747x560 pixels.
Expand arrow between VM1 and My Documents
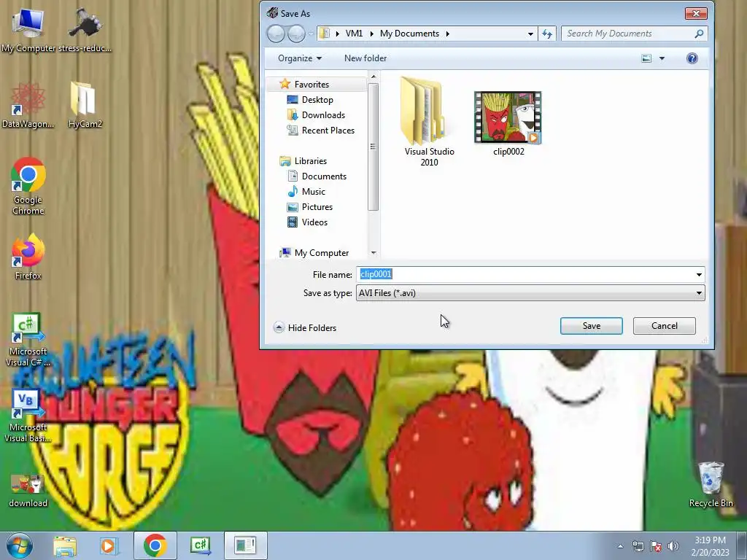pos(371,34)
